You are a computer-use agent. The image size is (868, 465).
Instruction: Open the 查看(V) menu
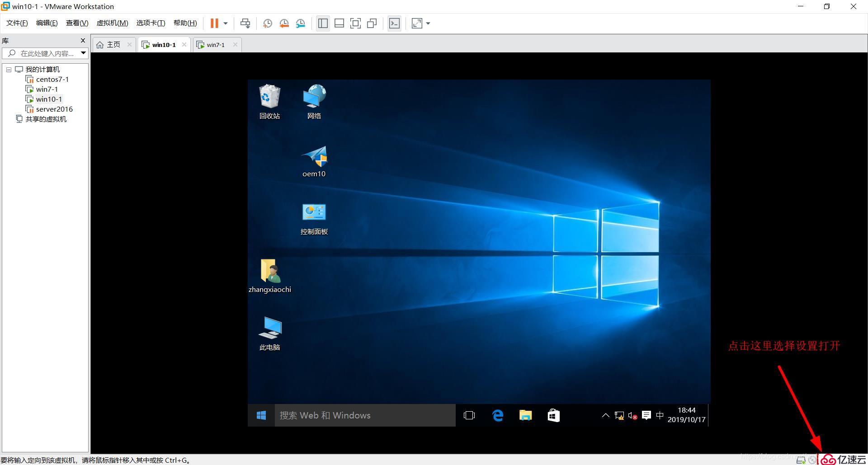[x=77, y=23]
